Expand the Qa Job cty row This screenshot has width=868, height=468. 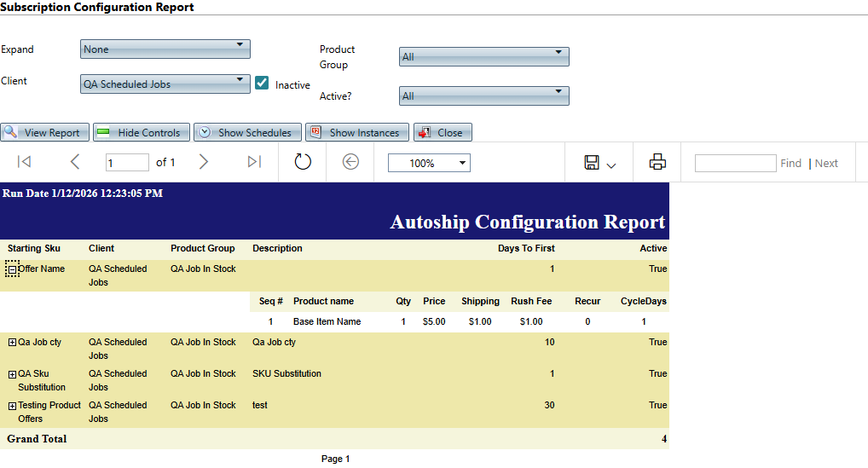(x=12, y=343)
